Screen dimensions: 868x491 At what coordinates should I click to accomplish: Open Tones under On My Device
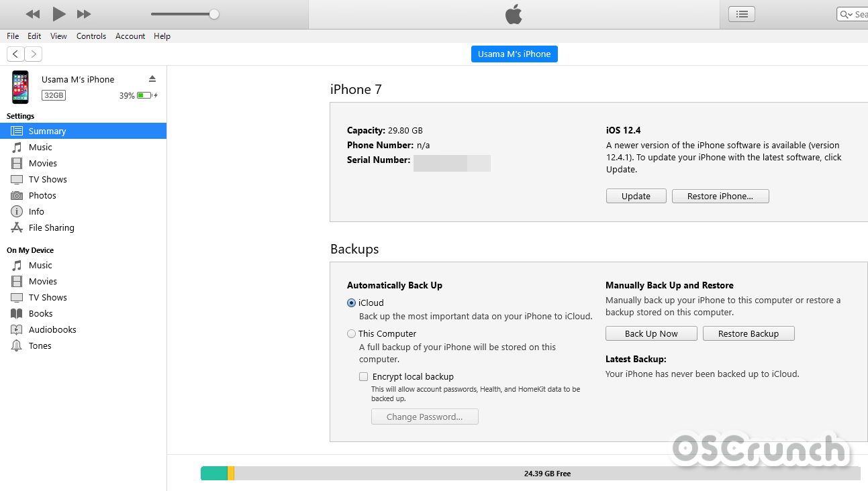pos(40,345)
